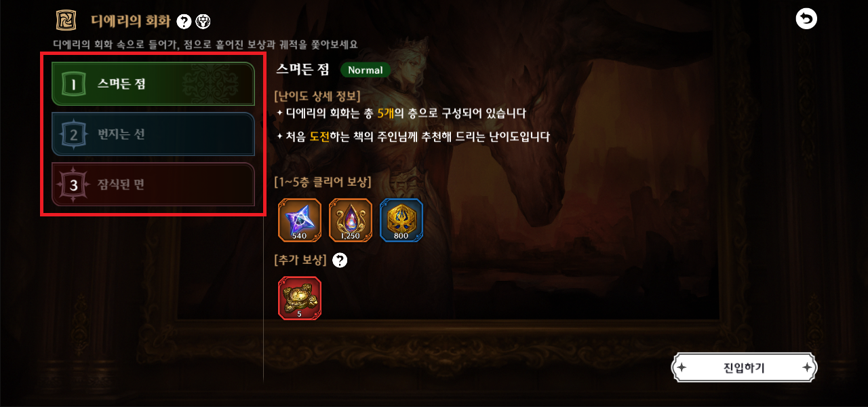868x407 pixels.
Task: Click the 난이도 상세 정보 section header
Action: tap(318, 96)
